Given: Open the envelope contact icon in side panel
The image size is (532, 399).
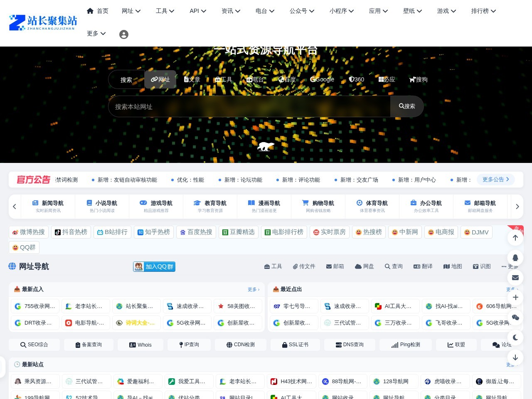Looking at the screenshot, I should (515, 278).
